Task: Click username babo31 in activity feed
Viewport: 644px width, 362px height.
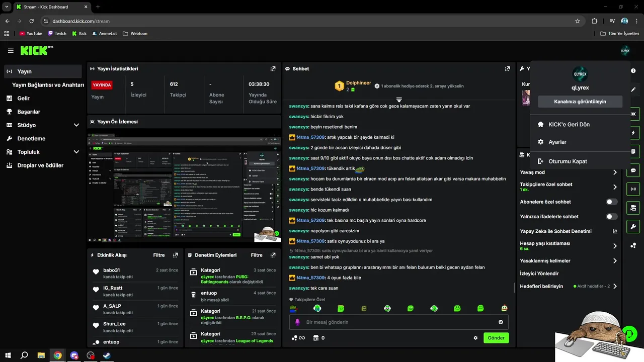Action: point(112,270)
